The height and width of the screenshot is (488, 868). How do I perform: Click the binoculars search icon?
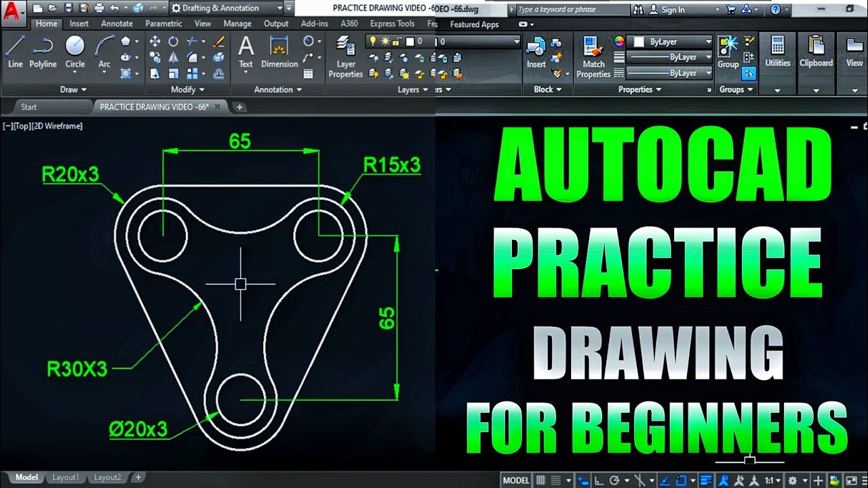tap(638, 9)
